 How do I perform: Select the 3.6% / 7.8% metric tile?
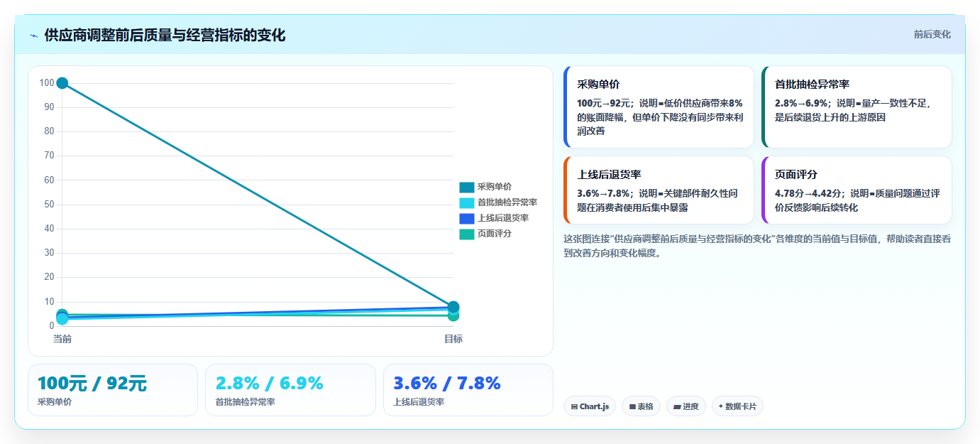[468, 390]
